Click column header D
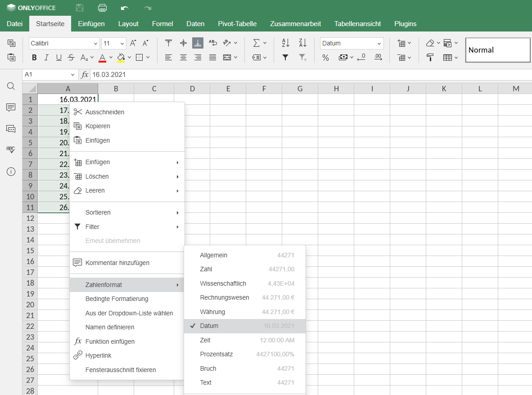This screenshot has height=395, width=532. point(192,89)
